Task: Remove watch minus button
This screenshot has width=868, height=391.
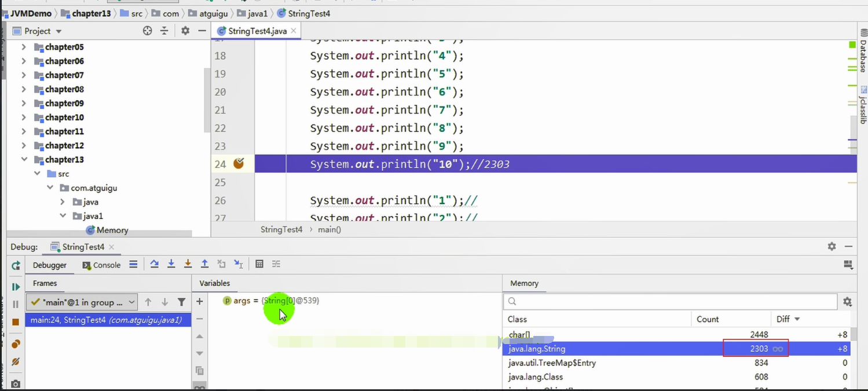Action: [200, 319]
